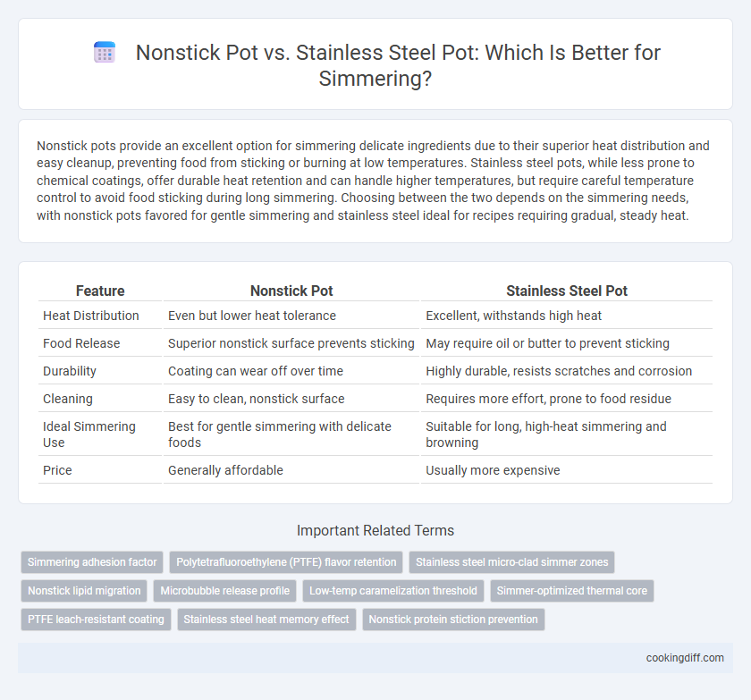Open 'Low-temp caramelization threshold' tag

coord(393,591)
